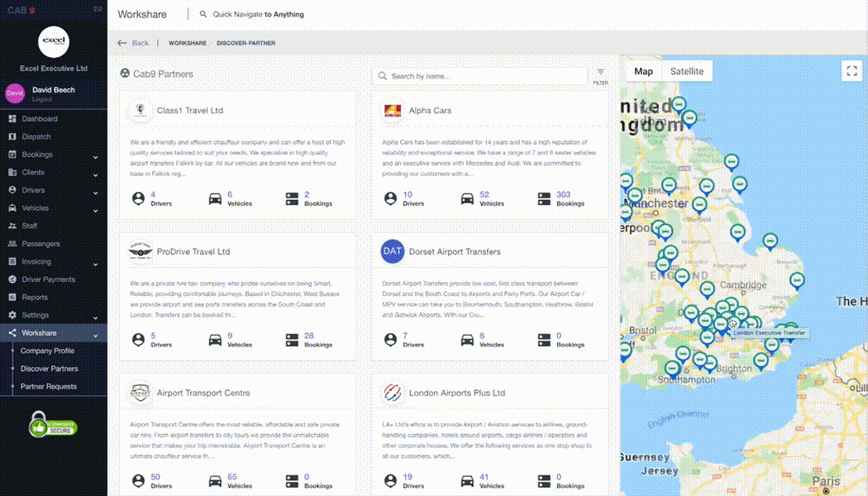Expand the Invoicing submenu chevron

95,264
